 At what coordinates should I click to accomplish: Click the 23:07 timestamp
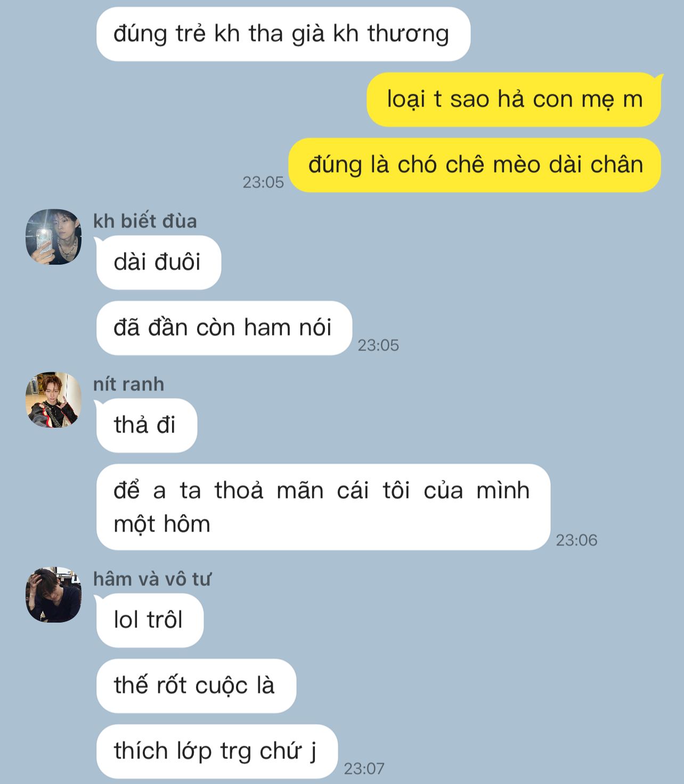364,769
